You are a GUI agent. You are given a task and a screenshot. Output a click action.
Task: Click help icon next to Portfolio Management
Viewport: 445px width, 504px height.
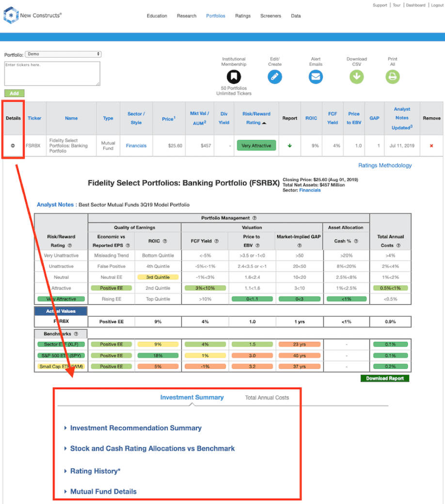tap(254, 218)
